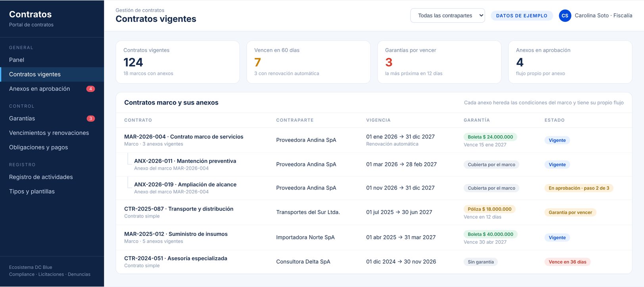Click the Póliza $ 18.000.000 guarantee tag
This screenshot has width=644, height=287.
coord(489,209)
